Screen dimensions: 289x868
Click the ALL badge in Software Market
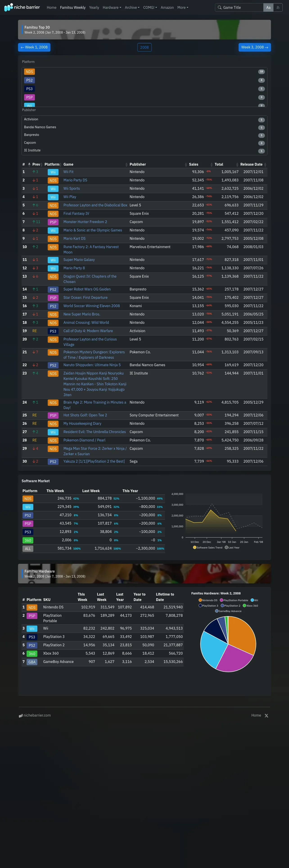tap(28, 548)
